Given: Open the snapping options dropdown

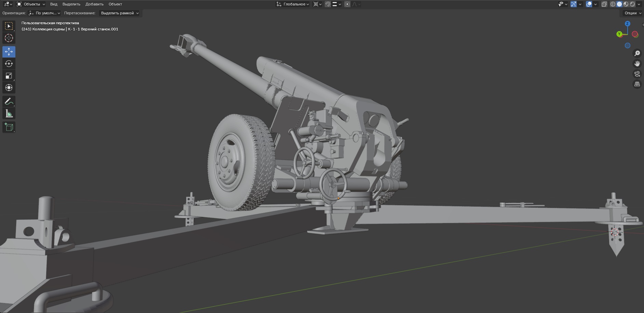Looking at the screenshot, I should point(336,4).
